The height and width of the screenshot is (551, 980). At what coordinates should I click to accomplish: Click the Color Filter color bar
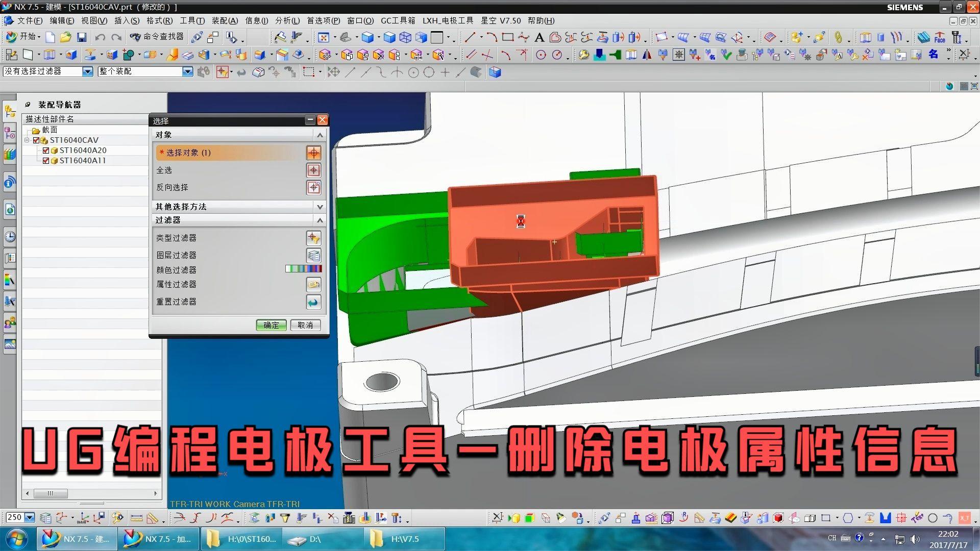[303, 269]
